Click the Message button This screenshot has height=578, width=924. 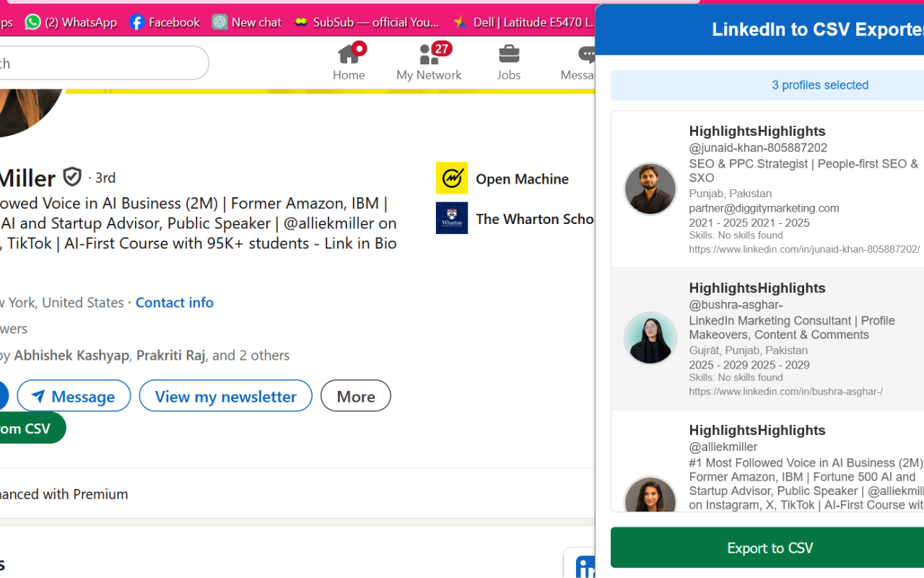74,396
